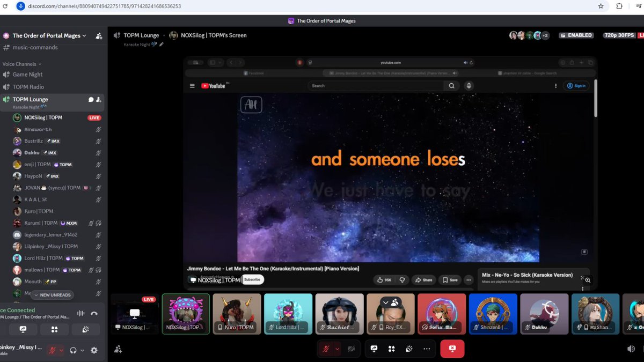Click the magnifier zoom icon at stream corner
644x362 pixels.
[588, 280]
